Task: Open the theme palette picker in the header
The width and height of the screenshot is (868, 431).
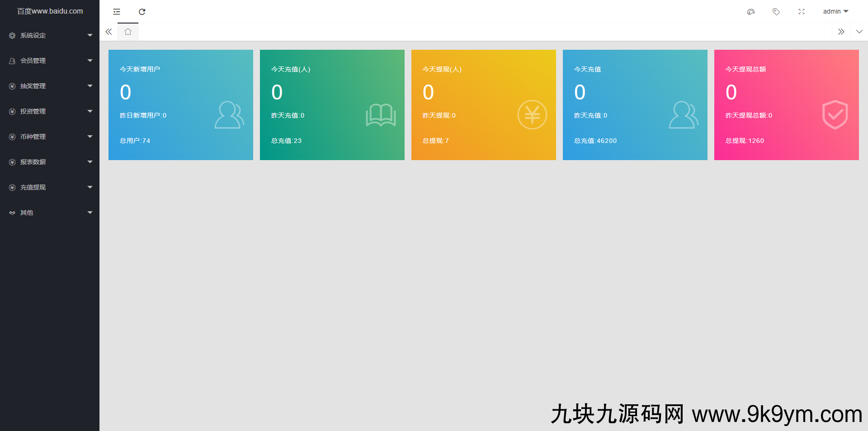Action: pos(751,11)
